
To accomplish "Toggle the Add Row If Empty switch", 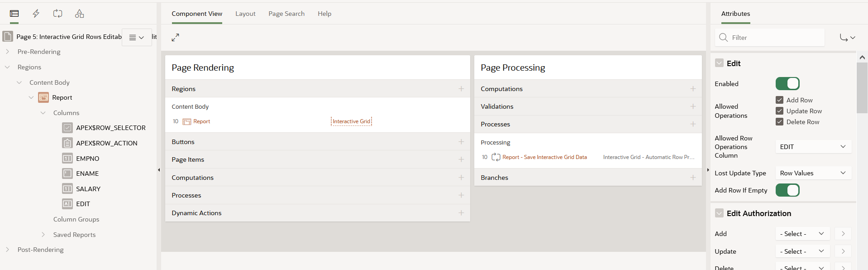I will point(787,190).
